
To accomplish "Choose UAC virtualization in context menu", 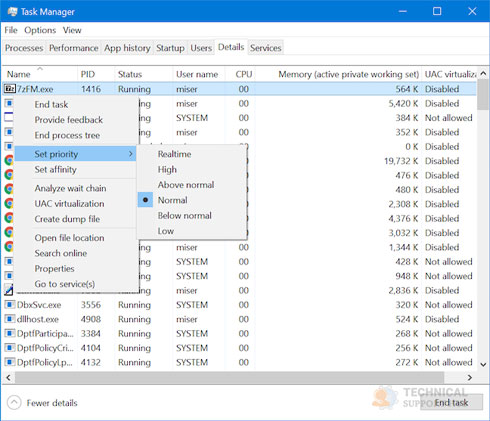I will point(69,203).
